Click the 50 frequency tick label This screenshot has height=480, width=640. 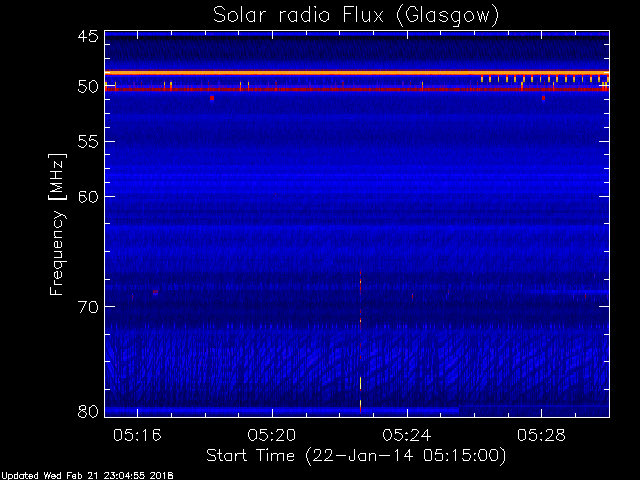coord(88,87)
